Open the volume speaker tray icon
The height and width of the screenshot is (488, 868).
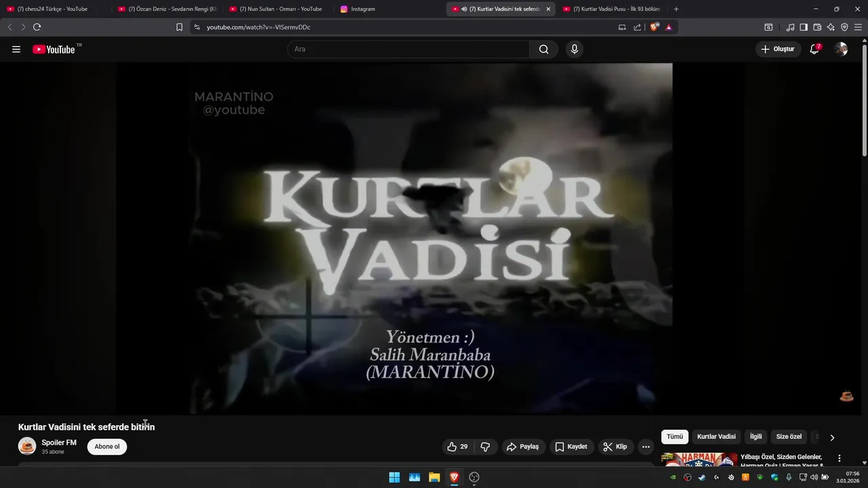[x=814, y=477]
